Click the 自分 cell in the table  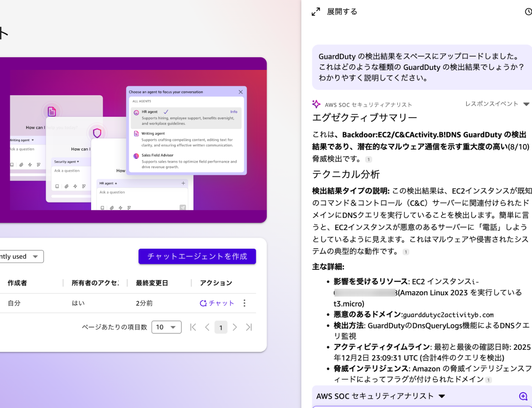14,303
